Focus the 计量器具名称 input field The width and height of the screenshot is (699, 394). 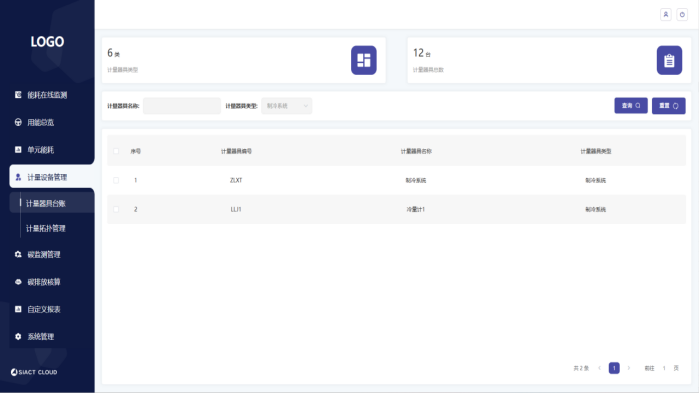tap(182, 106)
